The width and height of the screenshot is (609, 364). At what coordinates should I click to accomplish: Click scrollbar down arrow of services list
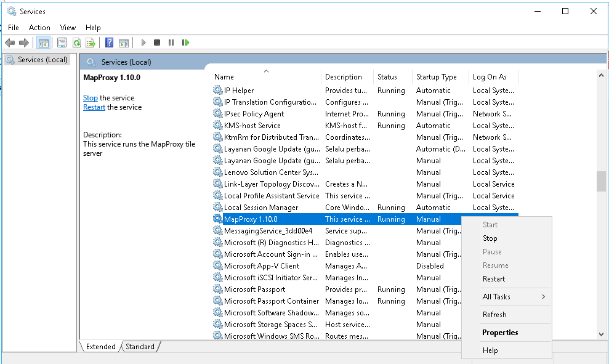tap(601, 334)
